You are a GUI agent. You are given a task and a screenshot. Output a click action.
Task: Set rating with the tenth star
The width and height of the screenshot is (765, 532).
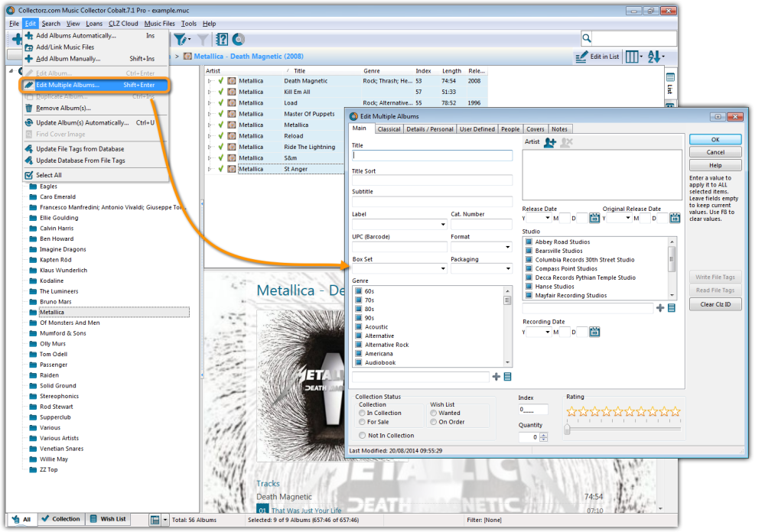[x=675, y=412]
